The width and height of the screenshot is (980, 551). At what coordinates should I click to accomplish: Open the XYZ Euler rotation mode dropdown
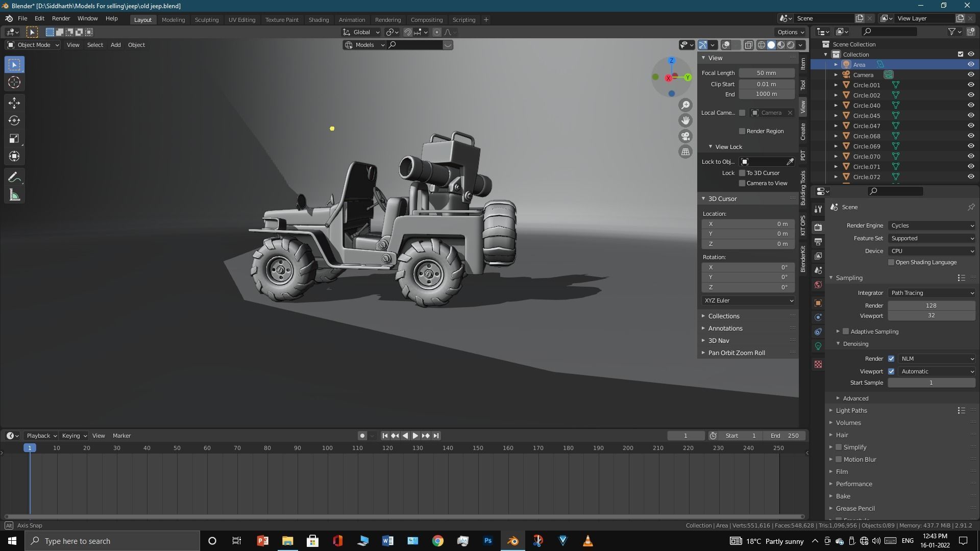(748, 300)
